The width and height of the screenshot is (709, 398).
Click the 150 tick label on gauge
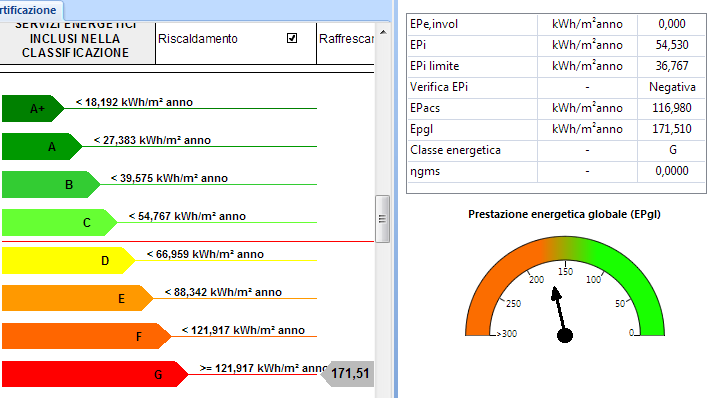565,271
